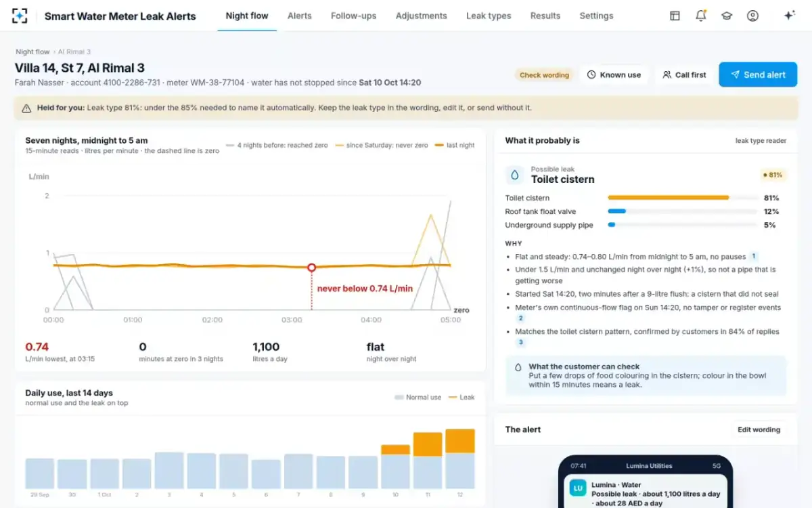Go to the Follow-ups tab
812x508 pixels.
353,16
